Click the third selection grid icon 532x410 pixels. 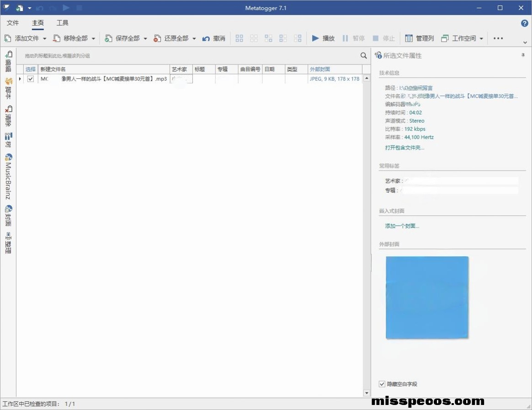point(268,38)
